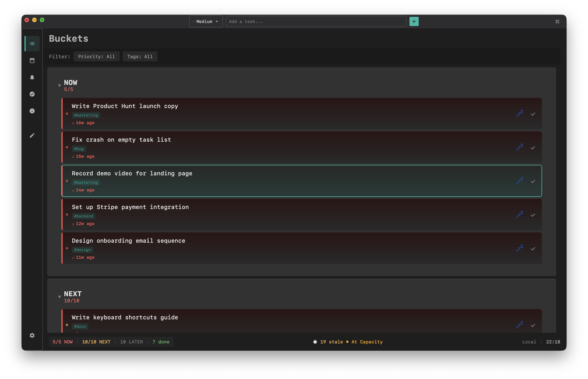Select task 'Write keyboard shortcuts guide'

302,321
